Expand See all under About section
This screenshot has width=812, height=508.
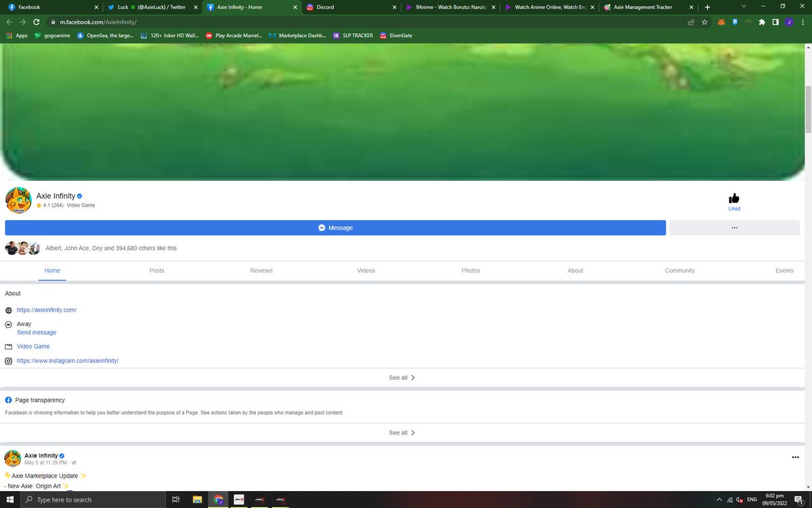click(402, 377)
